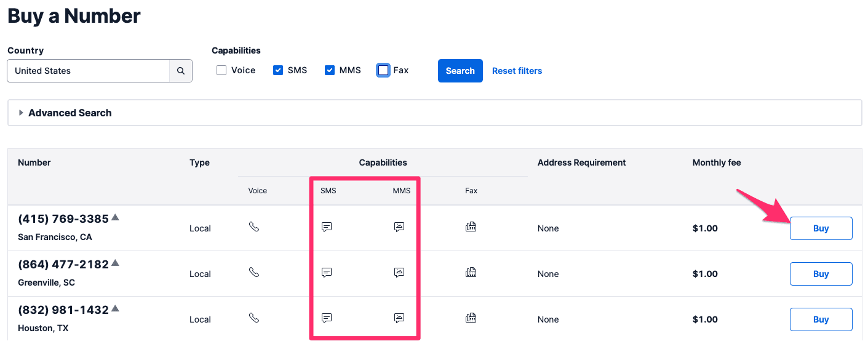
Task: Click the MMS icon for Greenville number
Action: click(399, 273)
